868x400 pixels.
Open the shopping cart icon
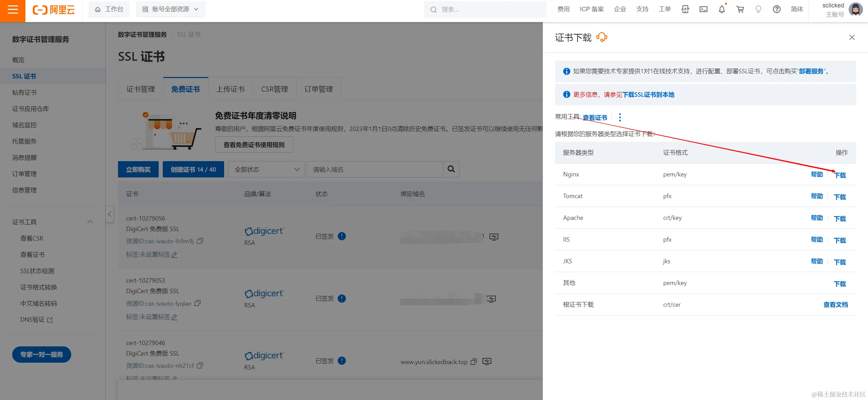[x=740, y=9]
